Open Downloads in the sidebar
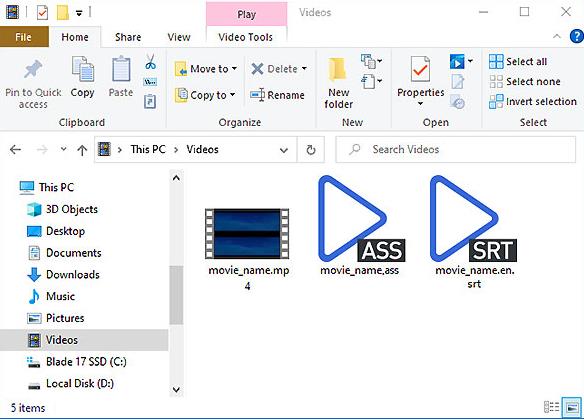 [63, 275]
